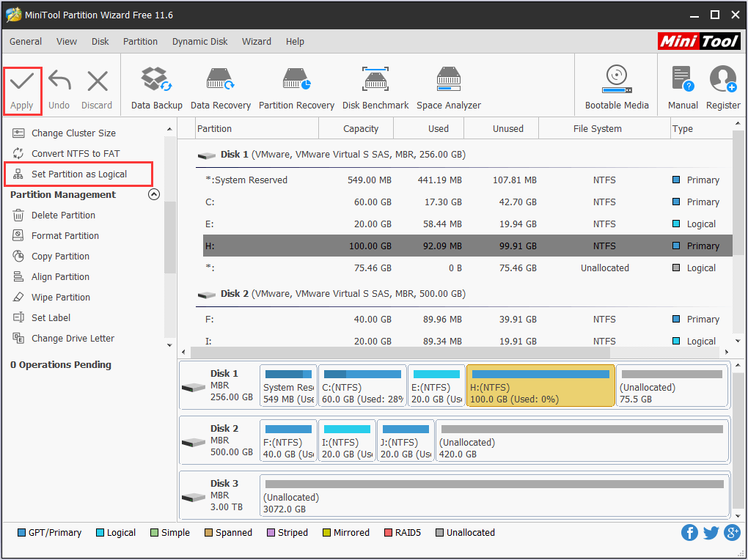748x560 pixels.
Task: Select the H: partition row
Action: point(468,246)
